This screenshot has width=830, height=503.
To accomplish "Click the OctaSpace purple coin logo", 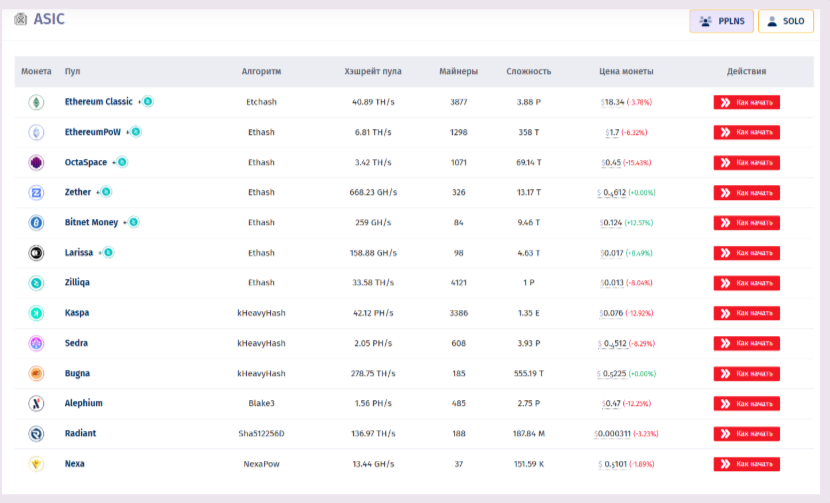I will pyautogui.click(x=36, y=163).
